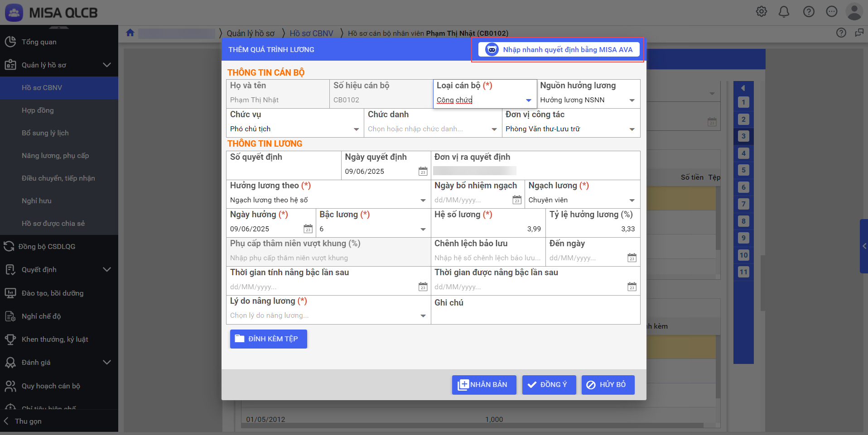Click the home icon in breadcrumb
This screenshot has height=435, width=868.
130,33
